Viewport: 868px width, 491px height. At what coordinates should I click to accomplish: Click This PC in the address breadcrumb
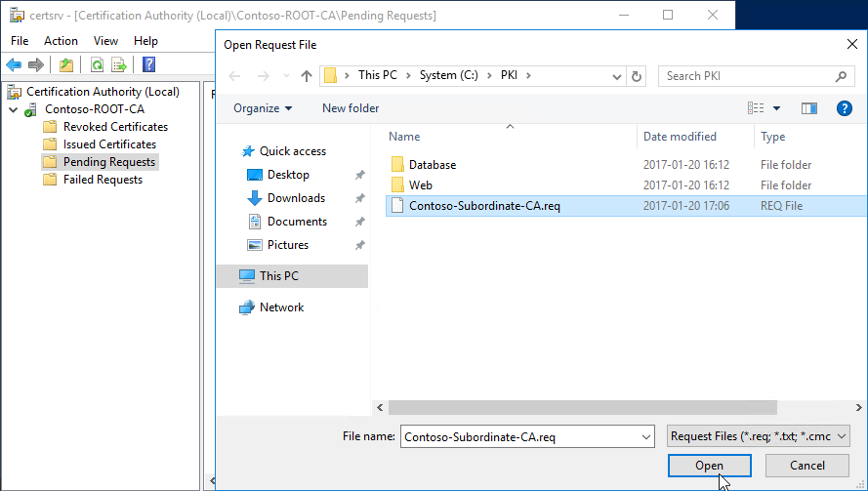[x=378, y=75]
